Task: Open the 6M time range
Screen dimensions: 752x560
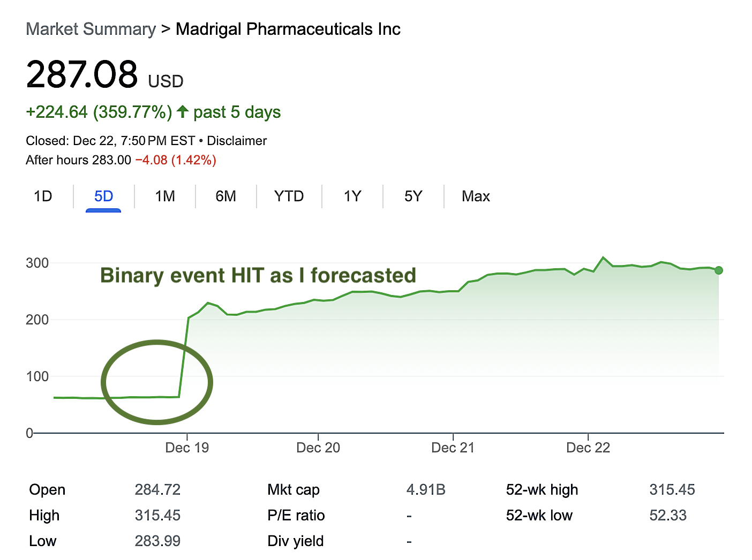Action: coord(225,196)
